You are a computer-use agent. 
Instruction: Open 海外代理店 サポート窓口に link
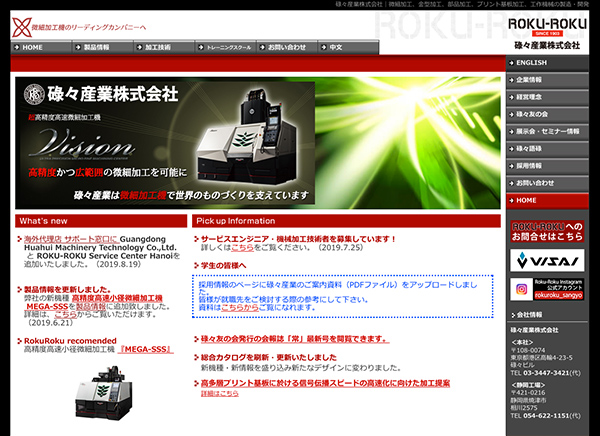click(72, 239)
